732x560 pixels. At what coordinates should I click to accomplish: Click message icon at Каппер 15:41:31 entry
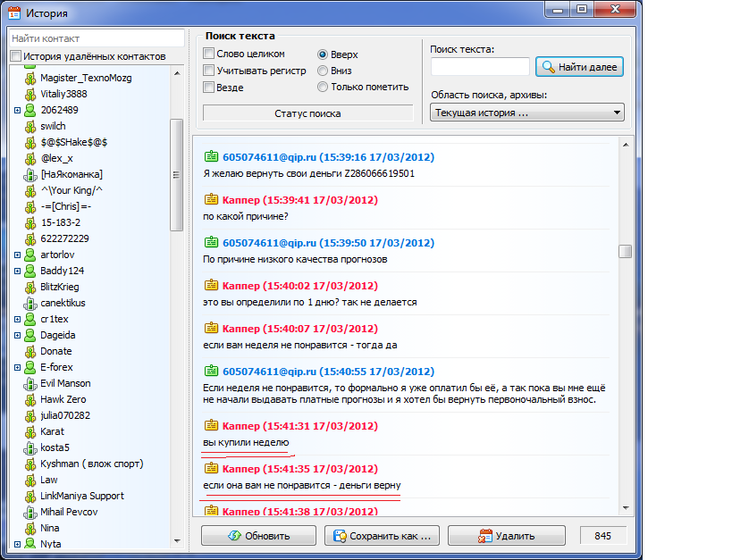(x=212, y=425)
